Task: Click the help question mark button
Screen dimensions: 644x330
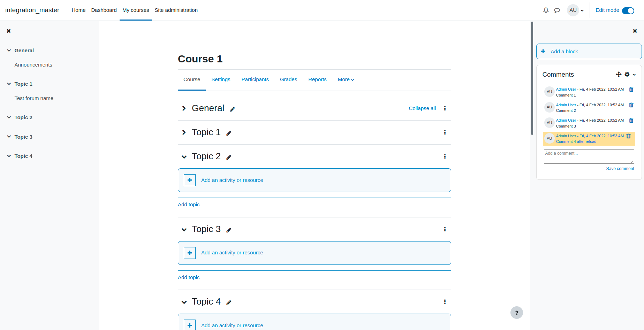Action: [517, 313]
